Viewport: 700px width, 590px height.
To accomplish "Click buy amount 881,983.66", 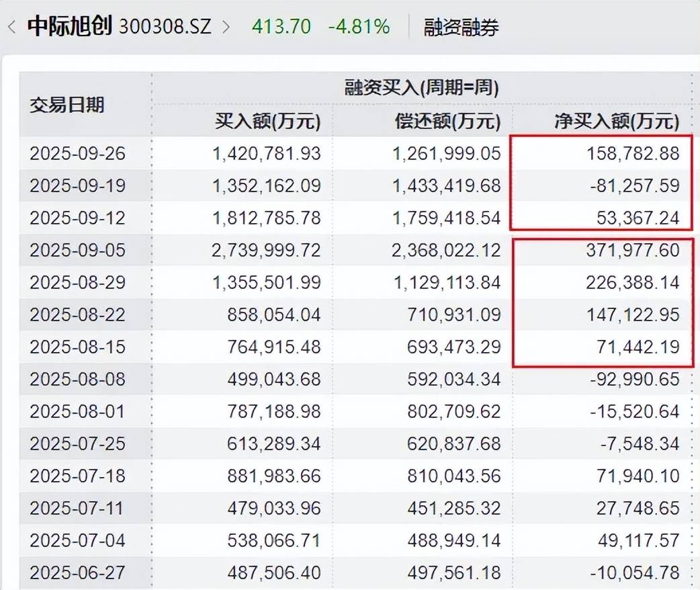I will [x=274, y=476].
